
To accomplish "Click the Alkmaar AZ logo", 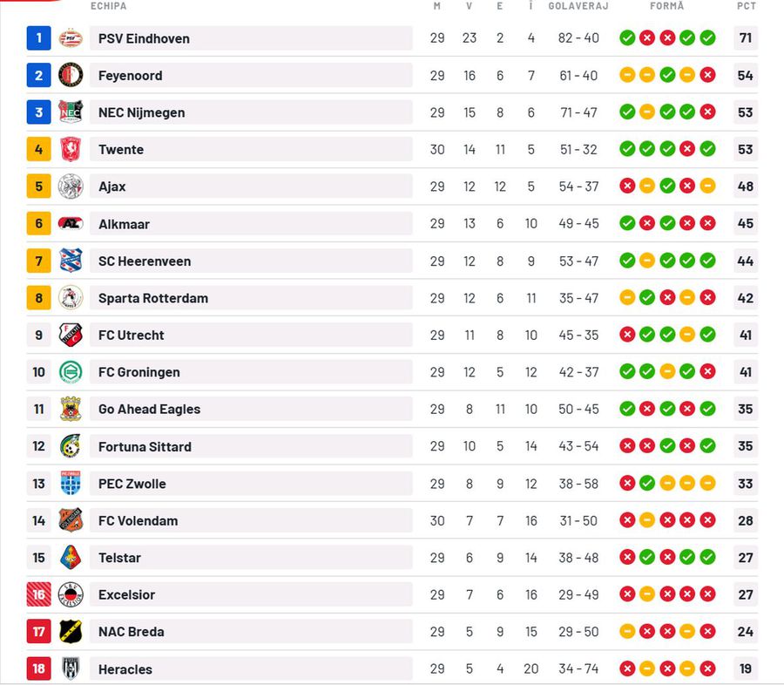I will [x=71, y=224].
